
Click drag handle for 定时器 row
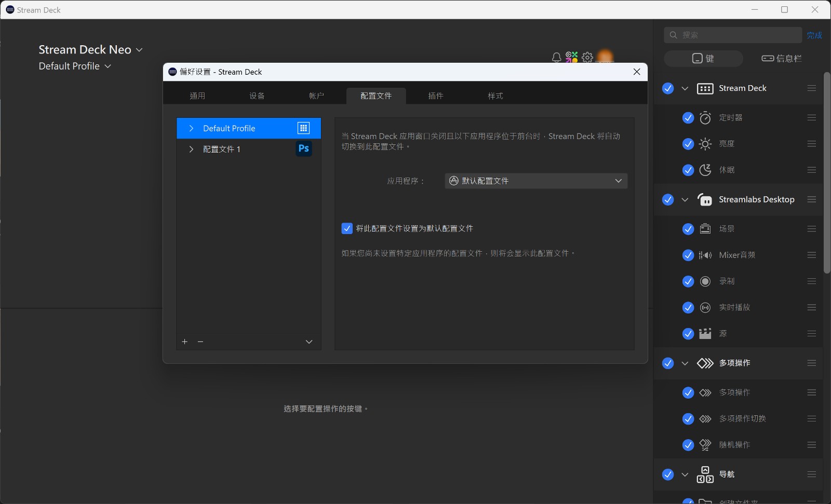coord(812,118)
